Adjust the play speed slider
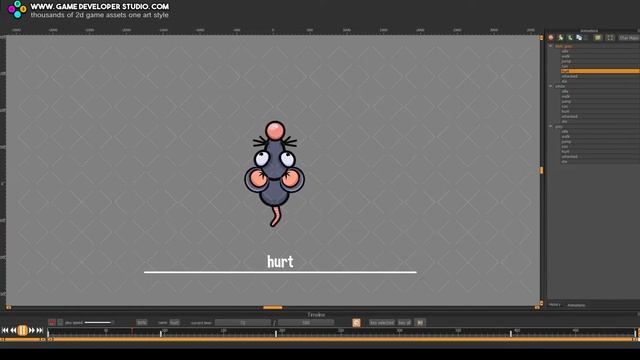The image size is (640, 360). [x=98, y=322]
